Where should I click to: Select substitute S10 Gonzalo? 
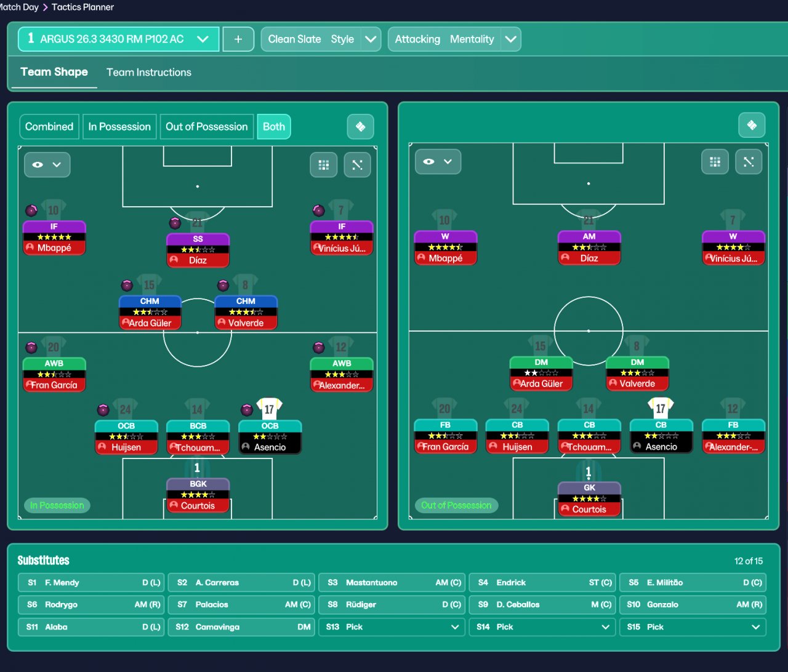[693, 605]
